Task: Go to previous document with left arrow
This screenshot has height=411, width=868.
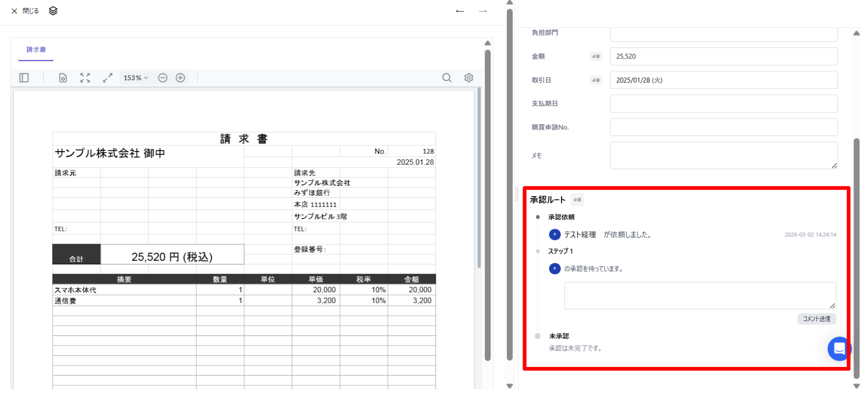Action: point(460,11)
